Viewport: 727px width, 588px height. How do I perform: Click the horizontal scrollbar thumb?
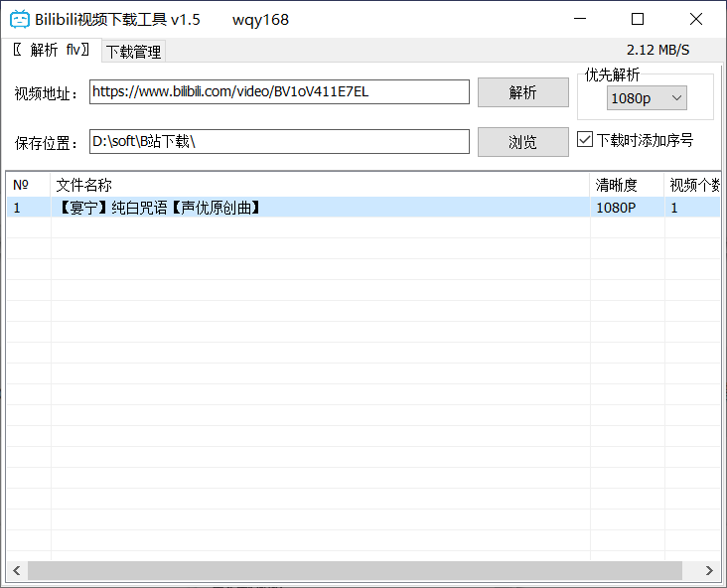pos(355,570)
